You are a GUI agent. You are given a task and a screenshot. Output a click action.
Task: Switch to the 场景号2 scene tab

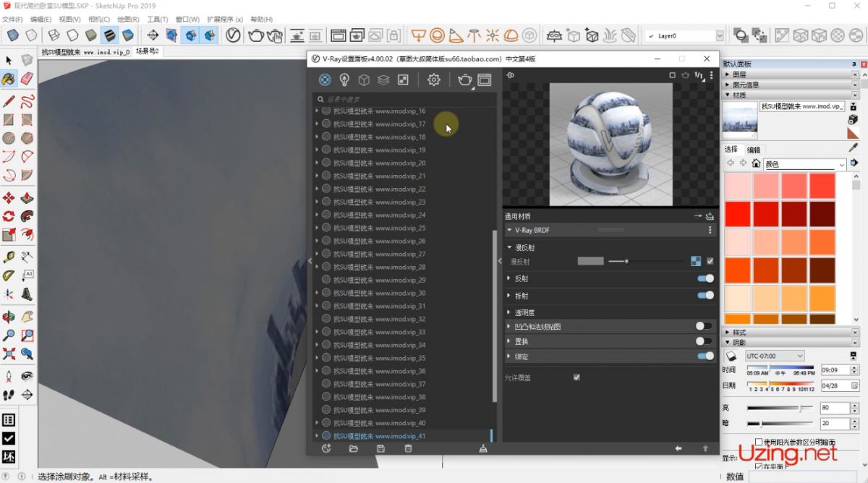click(147, 51)
